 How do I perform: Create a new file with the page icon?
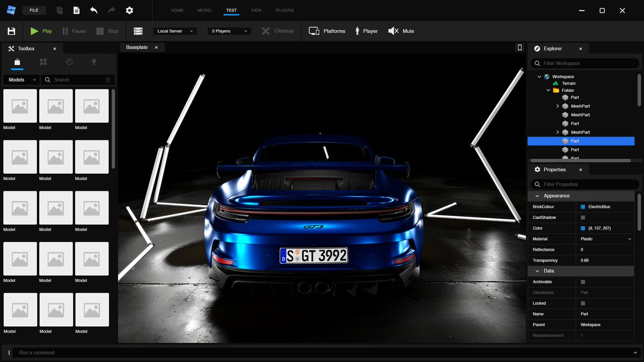pos(76,10)
